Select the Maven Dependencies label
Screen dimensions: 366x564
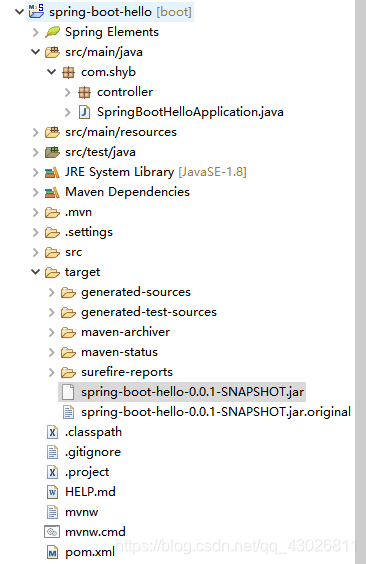(127, 192)
